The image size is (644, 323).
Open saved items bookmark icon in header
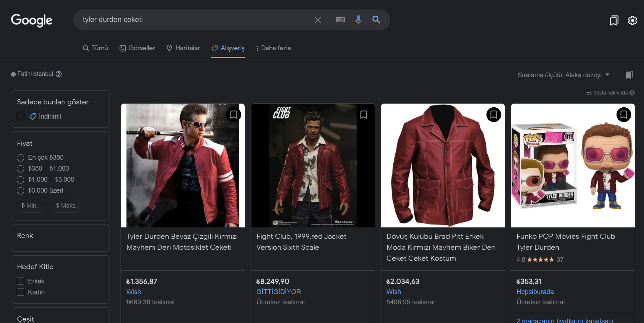(614, 21)
